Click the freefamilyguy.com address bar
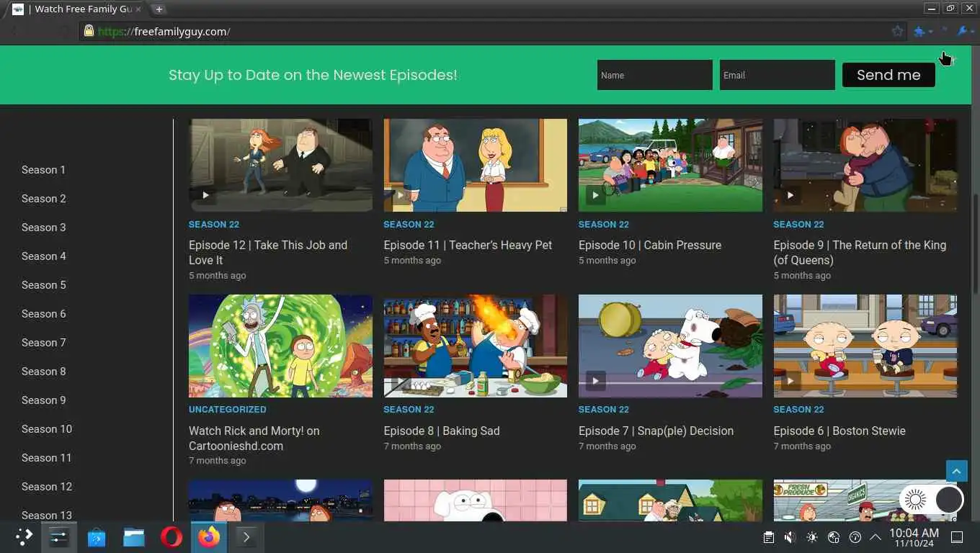 [x=490, y=31]
